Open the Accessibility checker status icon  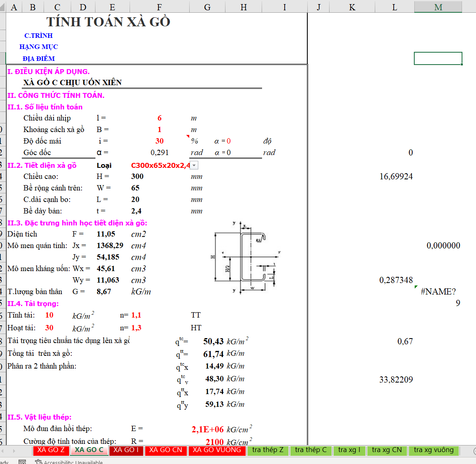click(39, 462)
